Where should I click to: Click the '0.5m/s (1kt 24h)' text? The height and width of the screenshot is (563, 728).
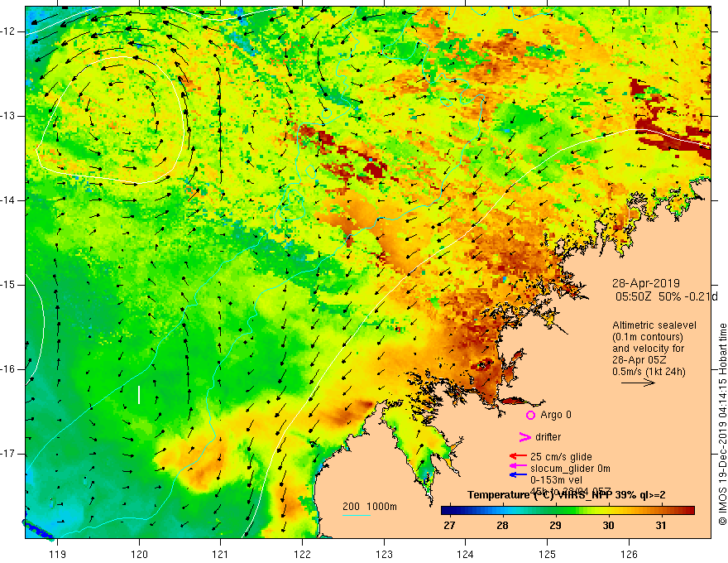click(x=649, y=371)
